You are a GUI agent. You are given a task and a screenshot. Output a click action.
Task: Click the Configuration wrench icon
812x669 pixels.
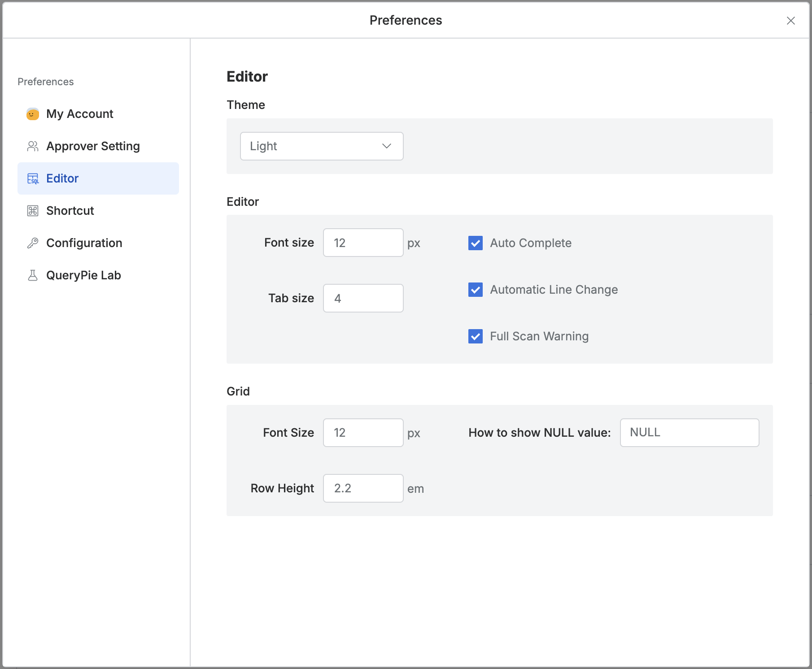tap(33, 243)
